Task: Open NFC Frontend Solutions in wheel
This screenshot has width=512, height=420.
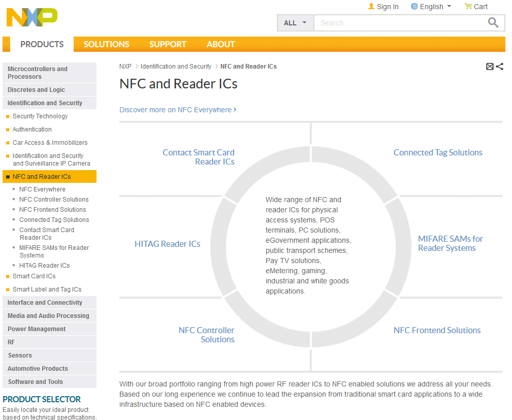Action: pos(437,330)
